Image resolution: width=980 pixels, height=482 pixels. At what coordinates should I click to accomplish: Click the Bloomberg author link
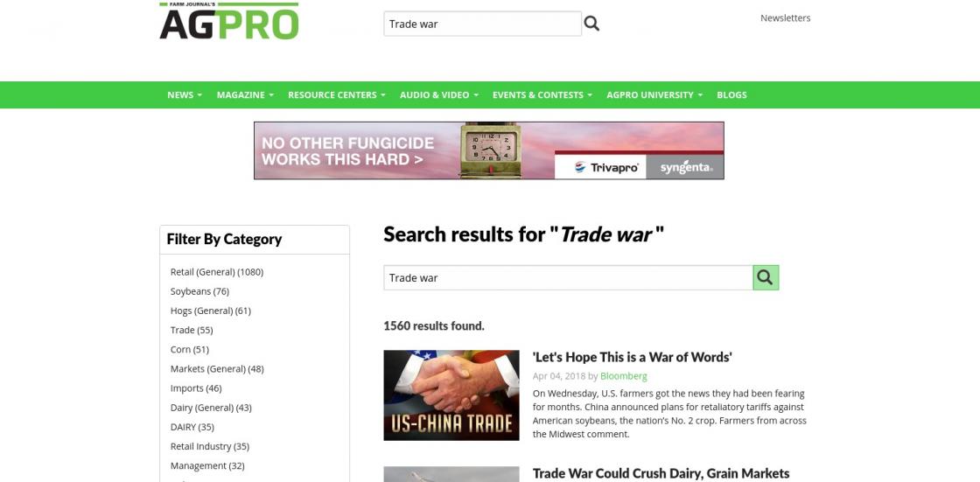coord(623,376)
